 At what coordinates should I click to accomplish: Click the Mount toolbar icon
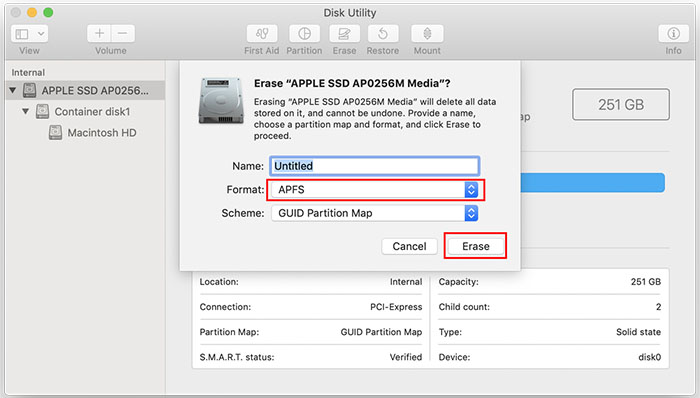(x=427, y=33)
